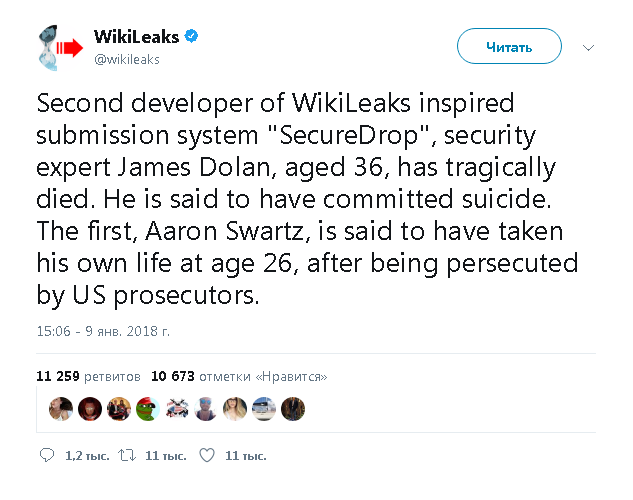Image resolution: width=633 pixels, height=500 pixels.
Task: Open the blonde woman avatar profile
Action: tap(235, 409)
